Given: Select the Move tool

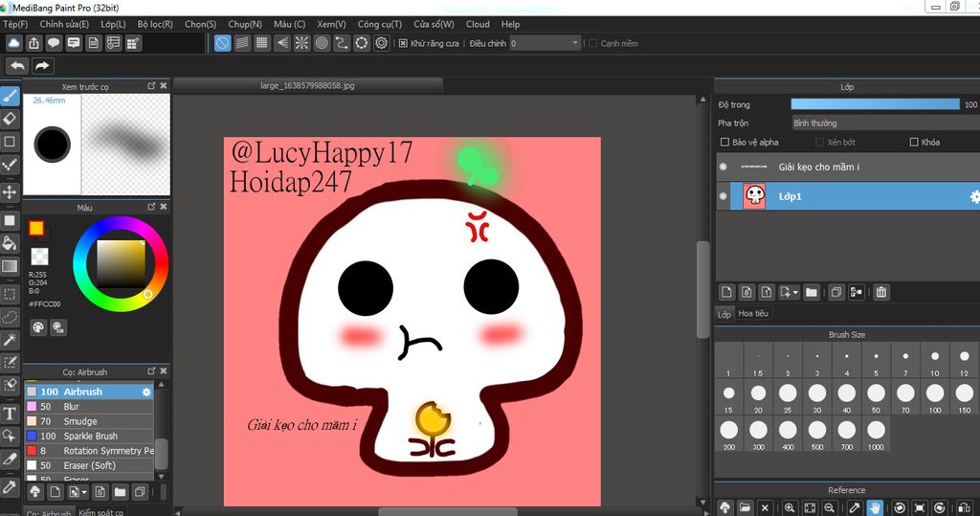Looking at the screenshot, I should pyautogui.click(x=10, y=191).
